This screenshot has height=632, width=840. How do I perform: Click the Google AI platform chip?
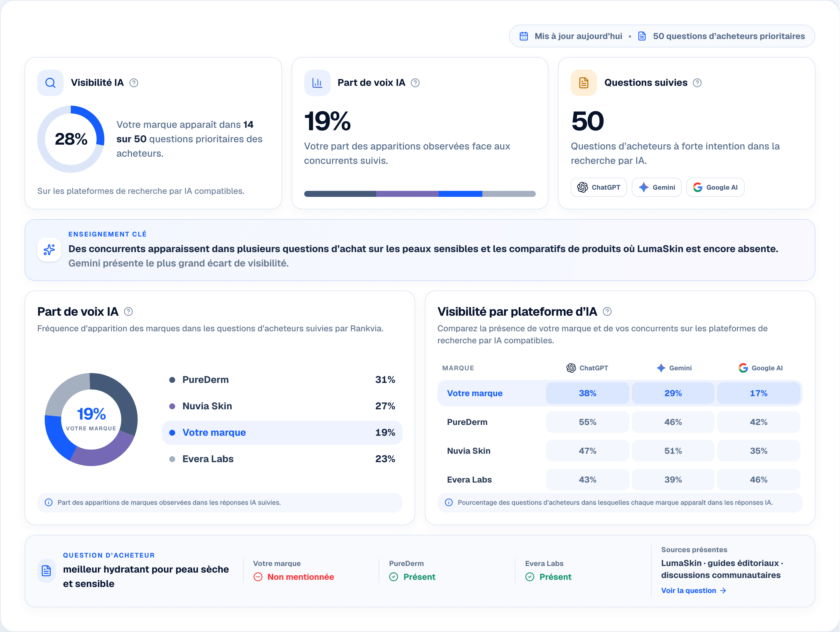715,187
